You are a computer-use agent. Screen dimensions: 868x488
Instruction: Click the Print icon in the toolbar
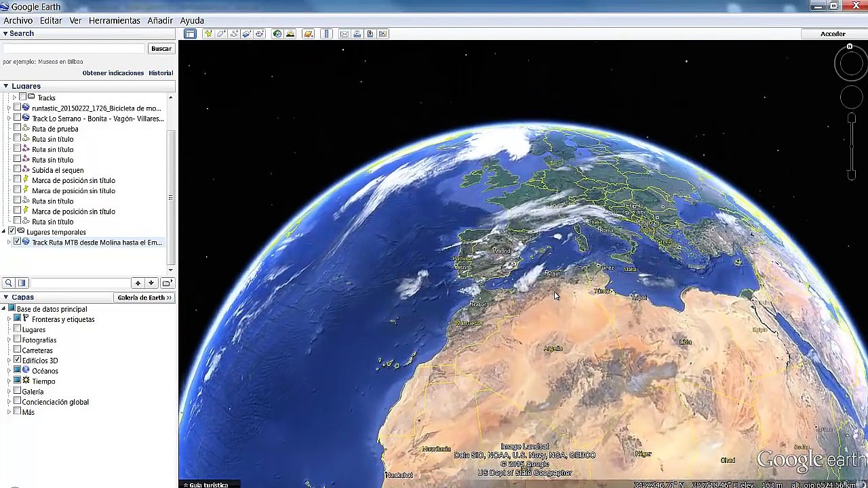357,34
